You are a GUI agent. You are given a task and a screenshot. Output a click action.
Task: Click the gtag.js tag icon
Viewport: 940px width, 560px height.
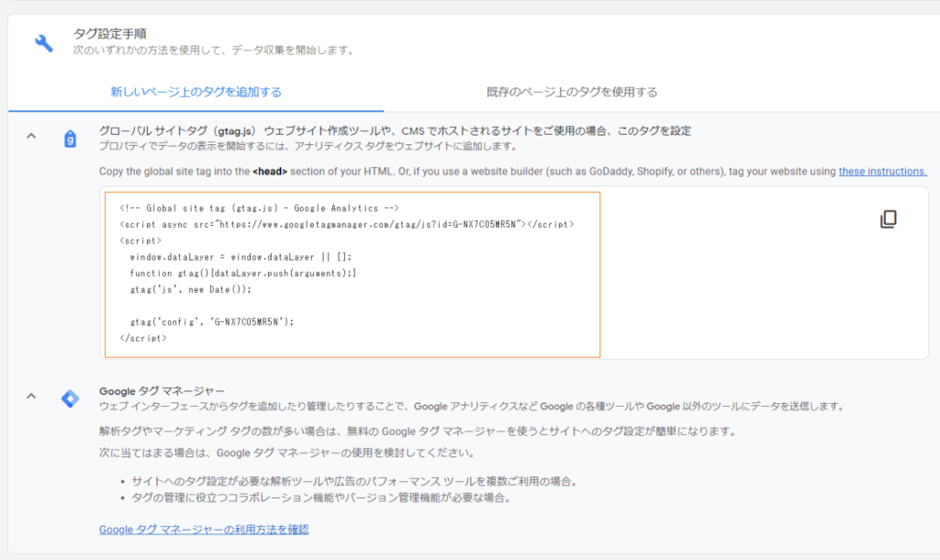point(70,139)
